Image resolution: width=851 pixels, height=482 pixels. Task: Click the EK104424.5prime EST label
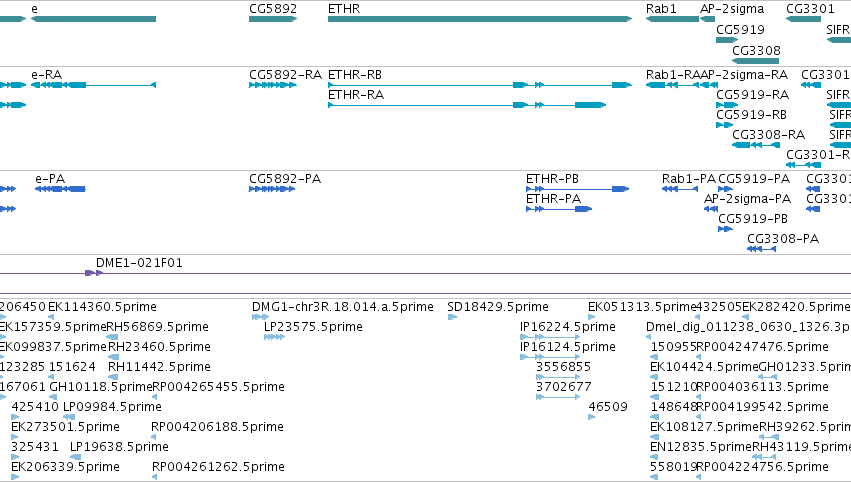pyautogui.click(x=704, y=367)
